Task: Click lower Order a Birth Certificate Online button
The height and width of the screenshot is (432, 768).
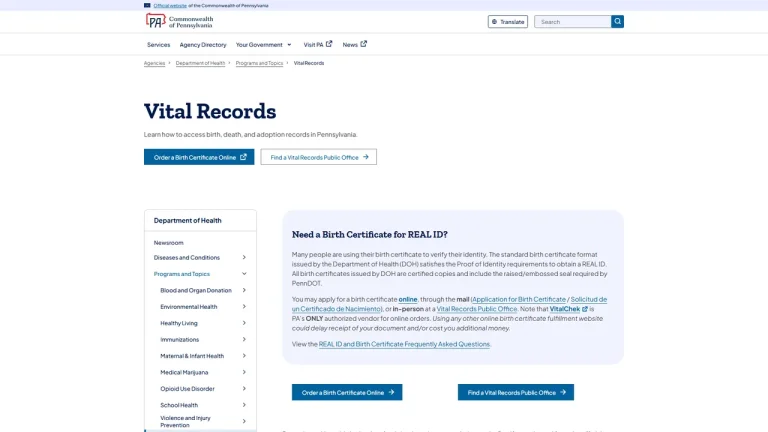Action: [347, 392]
